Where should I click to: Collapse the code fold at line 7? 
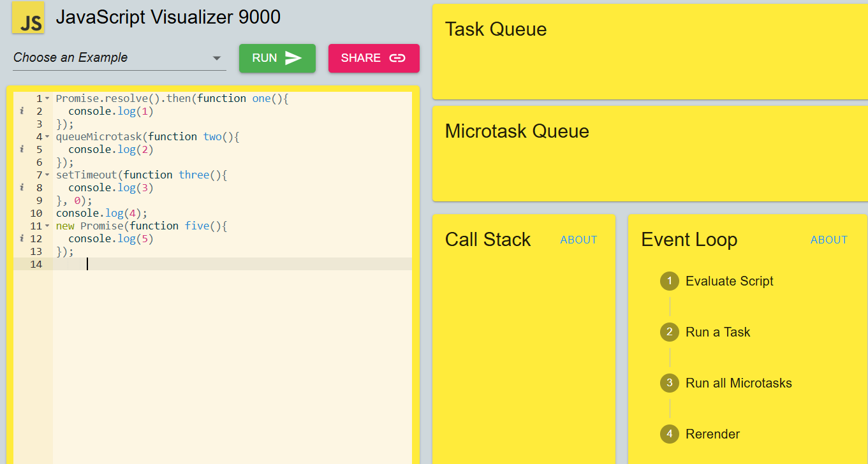pos(48,175)
